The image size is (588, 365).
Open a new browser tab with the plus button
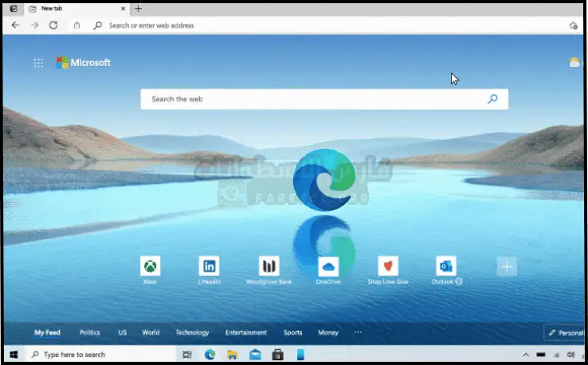138,9
